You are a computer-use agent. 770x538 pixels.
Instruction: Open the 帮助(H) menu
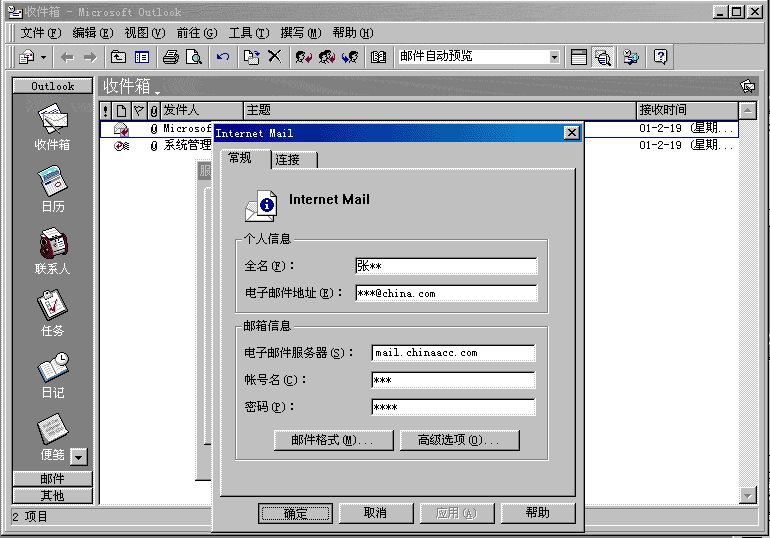pos(353,33)
